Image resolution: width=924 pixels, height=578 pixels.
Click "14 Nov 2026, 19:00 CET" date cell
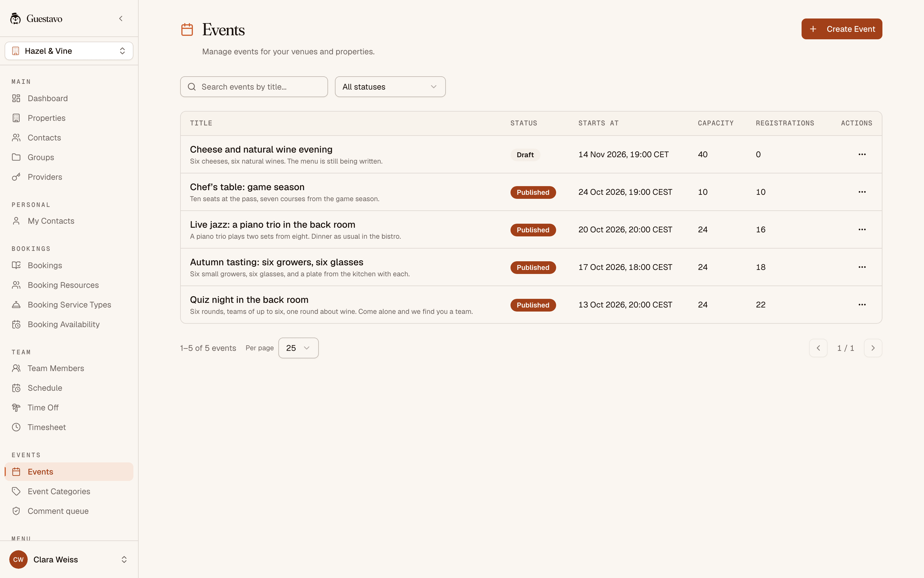[x=623, y=154]
